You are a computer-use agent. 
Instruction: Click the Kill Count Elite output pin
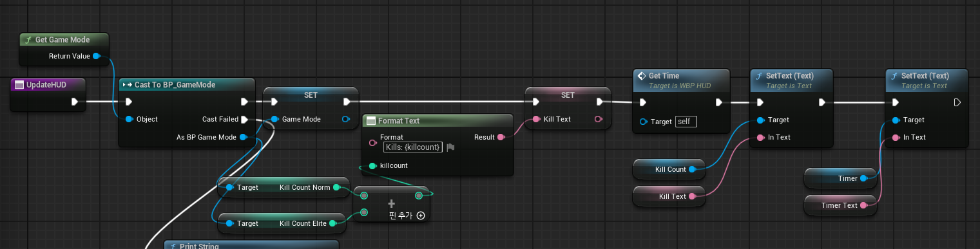[x=333, y=223]
